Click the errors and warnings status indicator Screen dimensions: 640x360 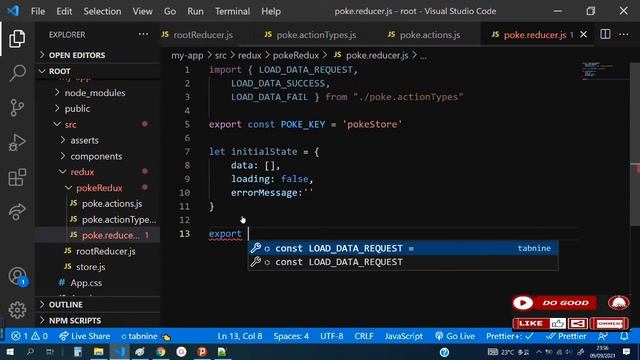pos(29,336)
